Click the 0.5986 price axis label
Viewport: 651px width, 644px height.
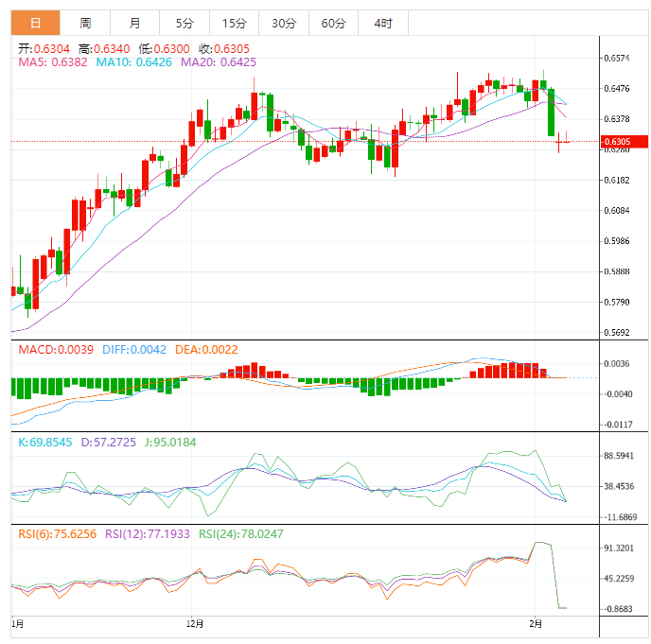point(617,241)
